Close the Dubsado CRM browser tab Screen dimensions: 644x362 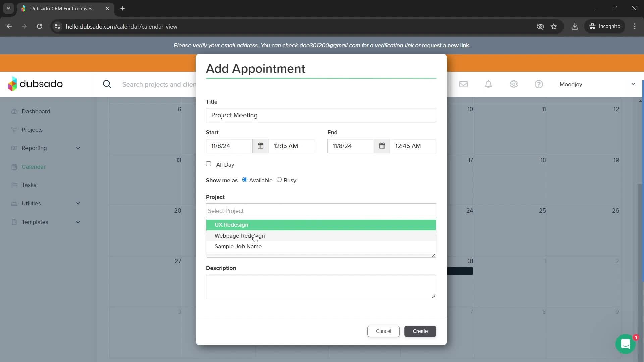[x=107, y=8]
